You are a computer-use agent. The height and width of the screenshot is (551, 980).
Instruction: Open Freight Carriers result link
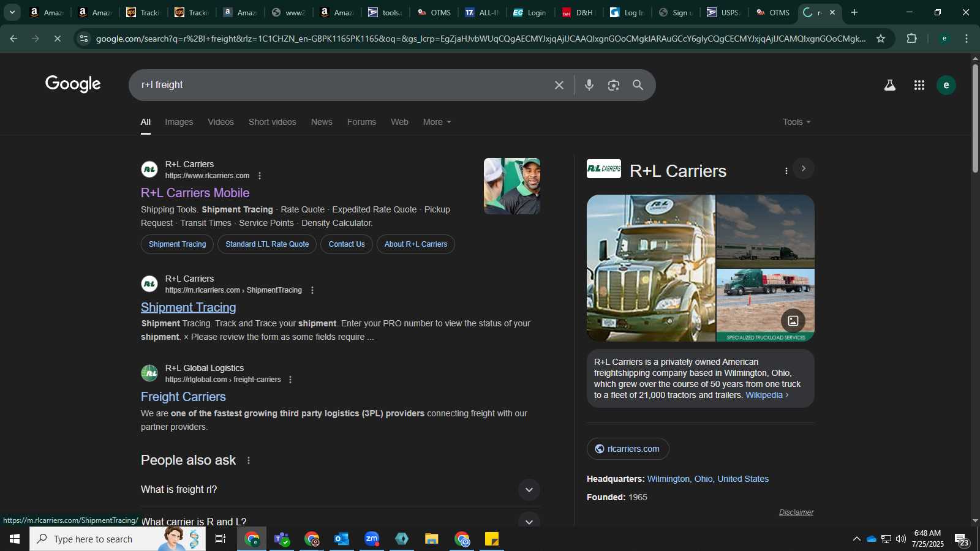(x=183, y=397)
